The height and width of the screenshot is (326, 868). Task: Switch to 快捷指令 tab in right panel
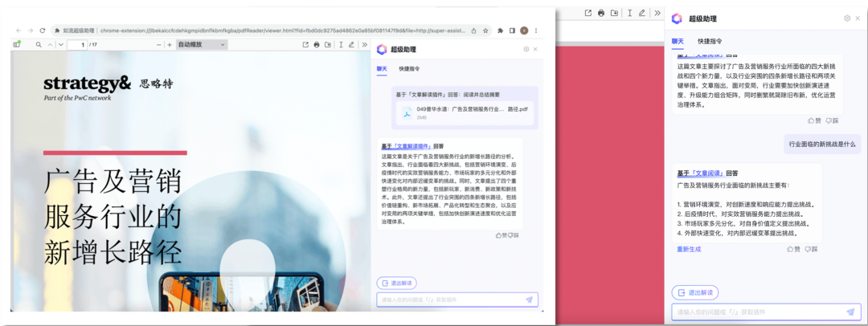710,41
